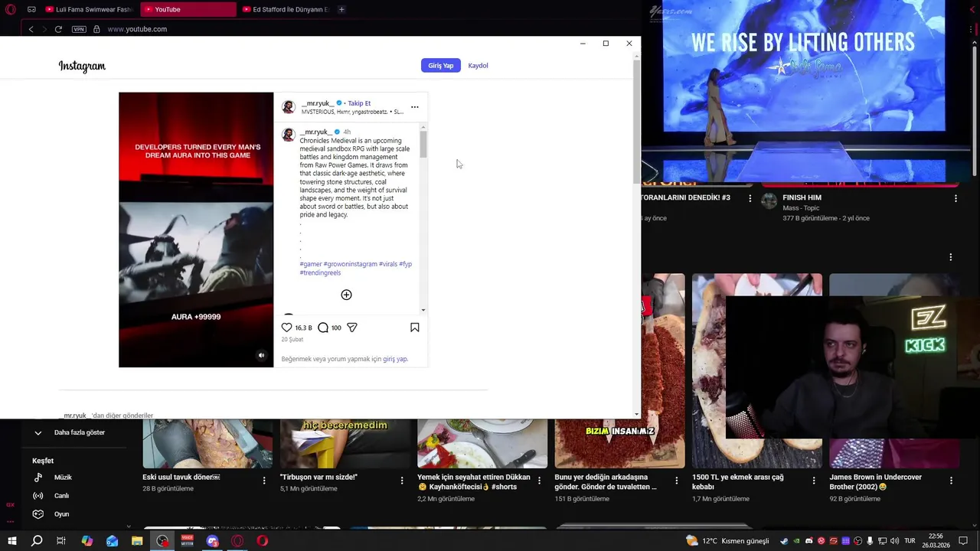Click the Giriş Yap button

pos(441,66)
